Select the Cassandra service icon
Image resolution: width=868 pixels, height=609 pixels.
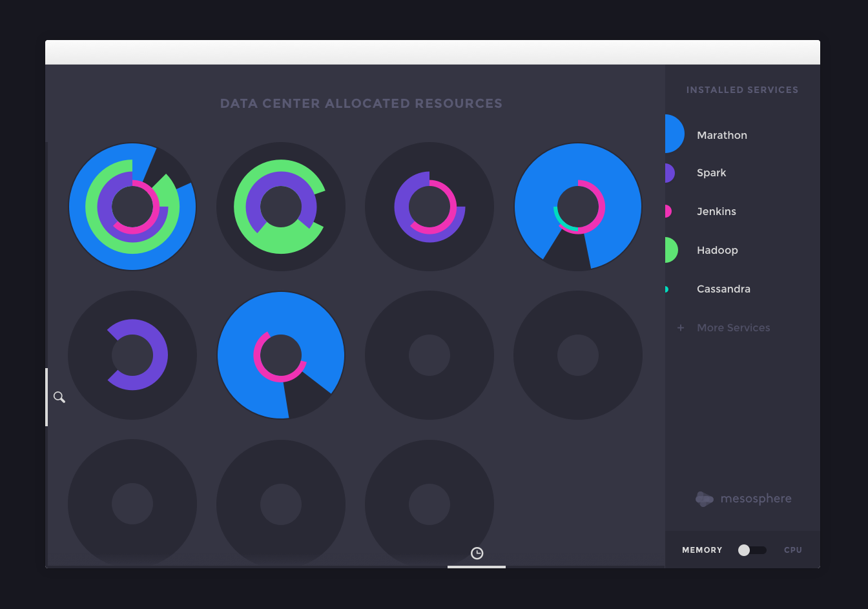pos(667,289)
